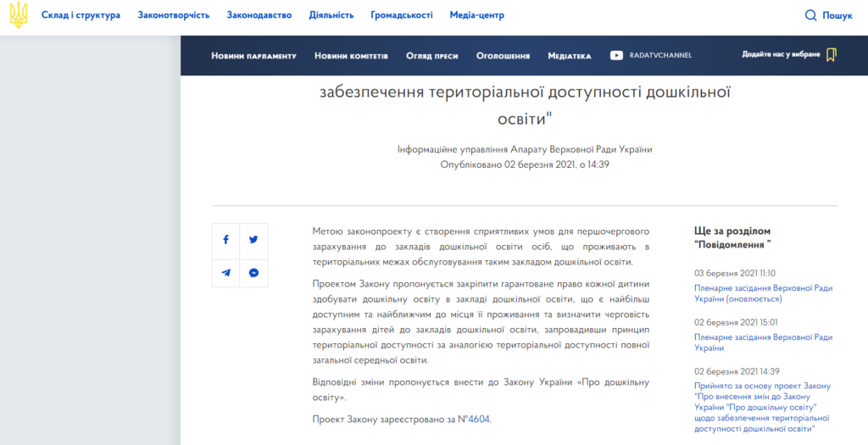
Task: Click the Ukrainian trident emblem logo
Action: 19,15
